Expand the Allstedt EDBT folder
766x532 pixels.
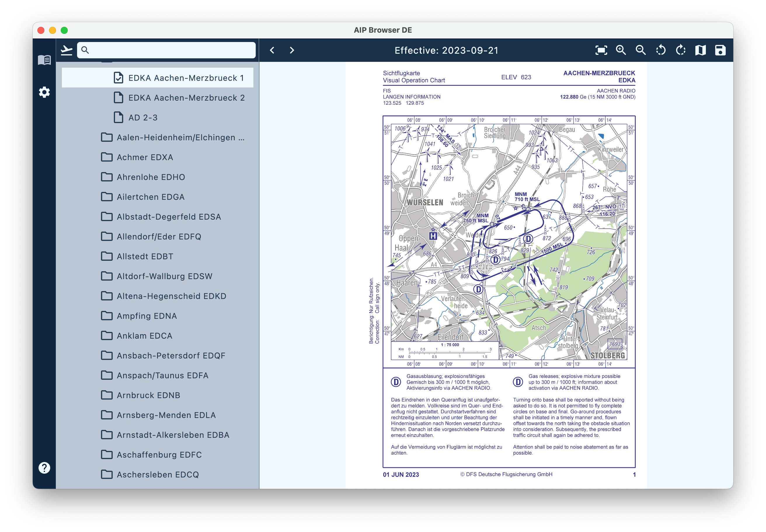(145, 256)
